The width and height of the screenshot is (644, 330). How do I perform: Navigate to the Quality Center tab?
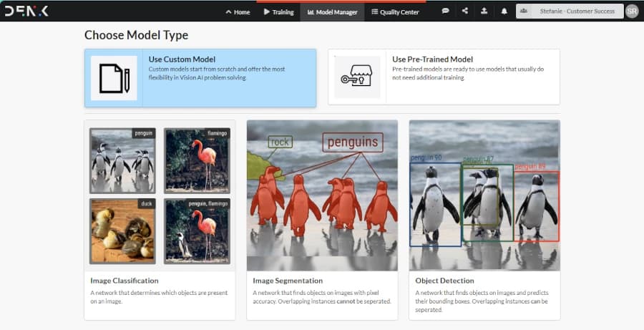pyautogui.click(x=395, y=12)
